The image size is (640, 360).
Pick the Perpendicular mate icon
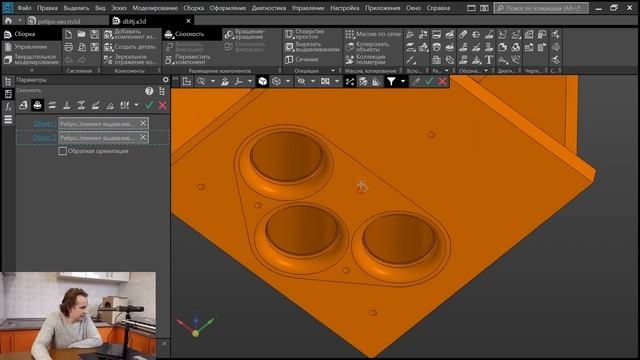[x=67, y=105]
